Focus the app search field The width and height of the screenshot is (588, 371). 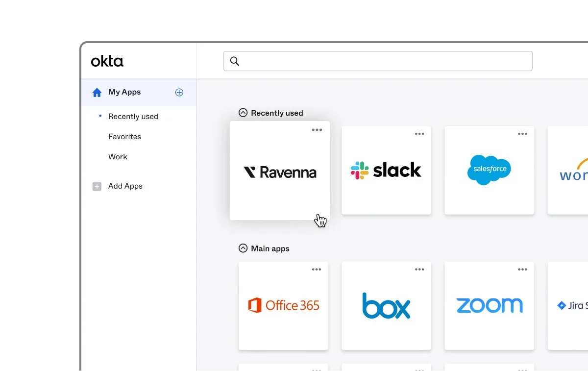coord(378,61)
